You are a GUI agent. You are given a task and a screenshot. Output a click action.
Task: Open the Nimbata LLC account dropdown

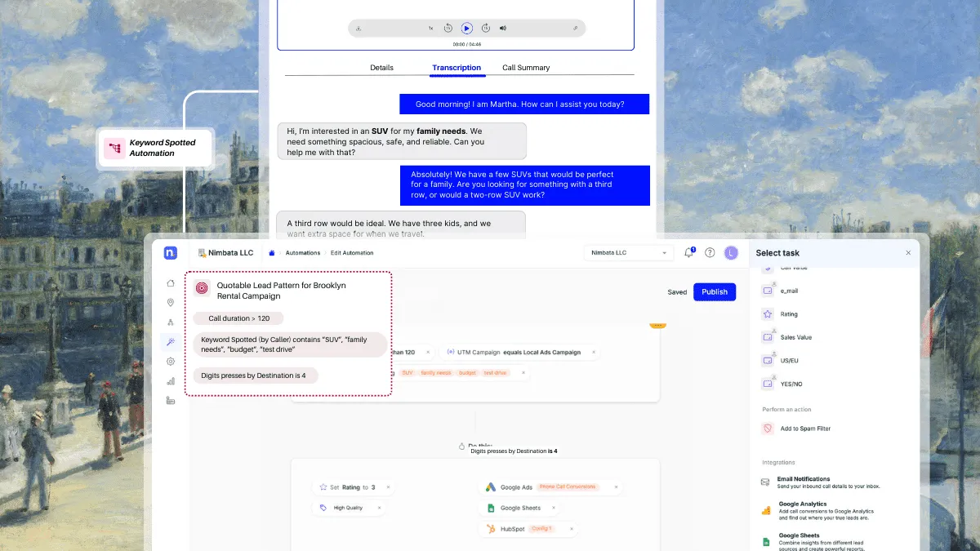[629, 253]
